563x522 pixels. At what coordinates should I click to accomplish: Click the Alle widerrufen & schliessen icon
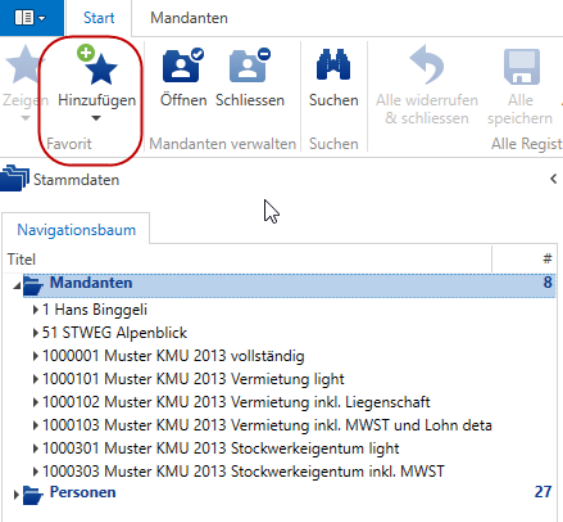[x=427, y=65]
